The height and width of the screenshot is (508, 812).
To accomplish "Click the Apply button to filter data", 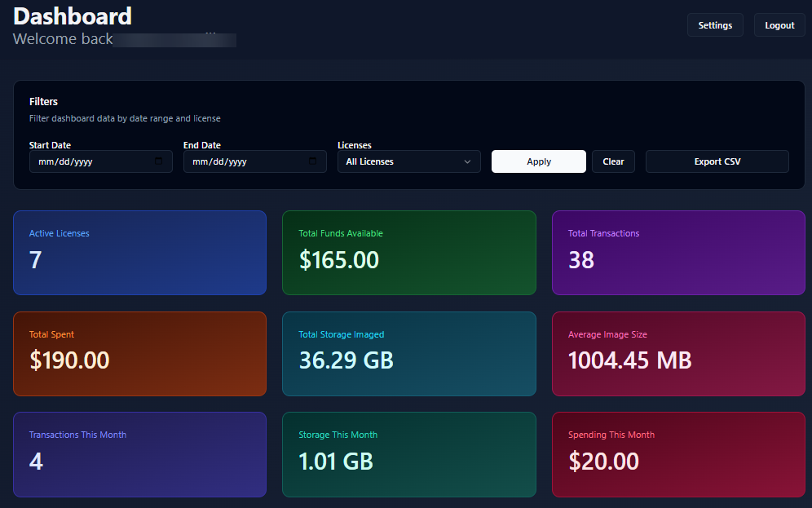I will [538, 161].
